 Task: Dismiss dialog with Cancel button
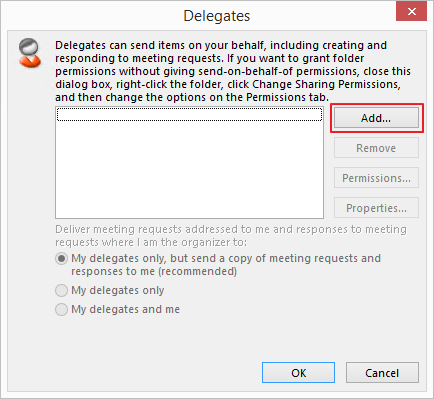(382, 373)
